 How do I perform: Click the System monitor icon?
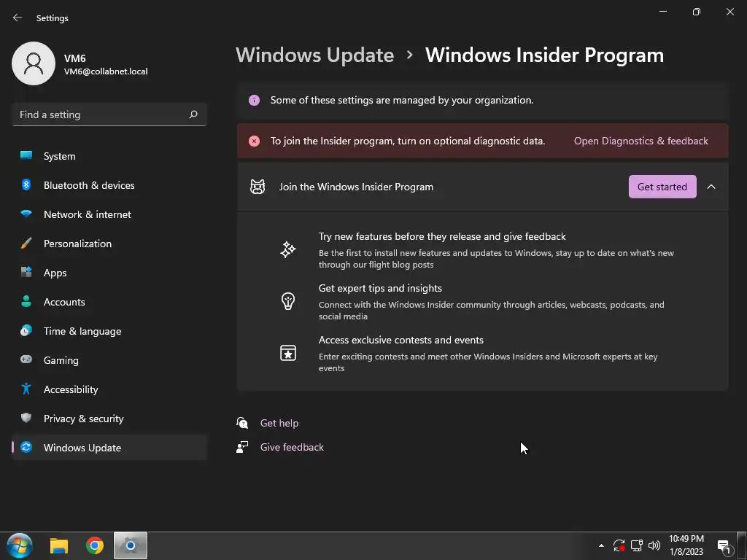click(x=26, y=156)
